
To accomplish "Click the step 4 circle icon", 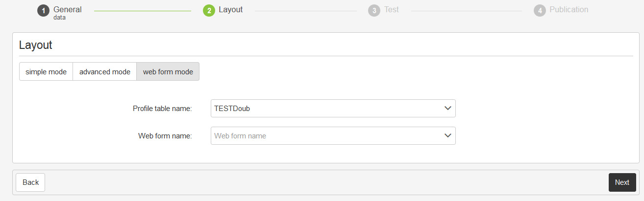I will coord(540,11).
